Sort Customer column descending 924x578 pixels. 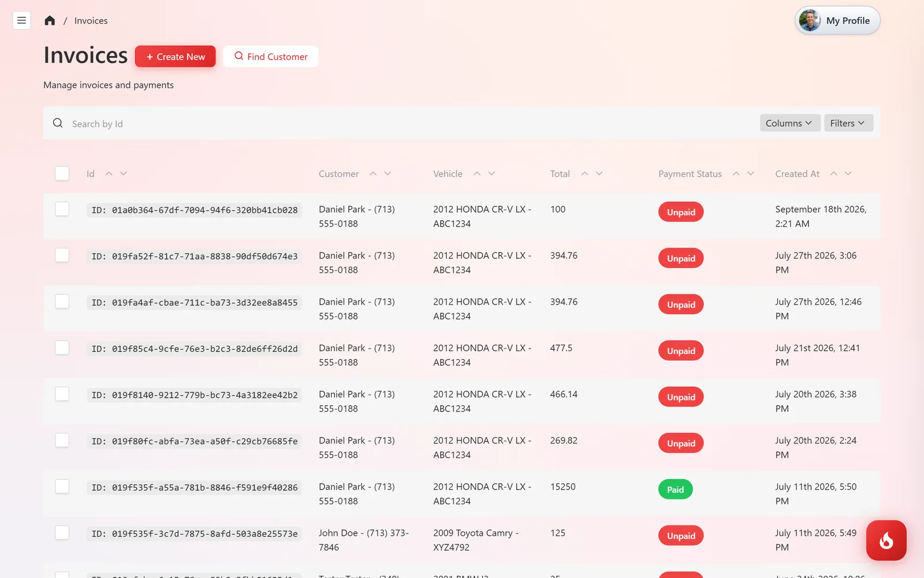388,173
